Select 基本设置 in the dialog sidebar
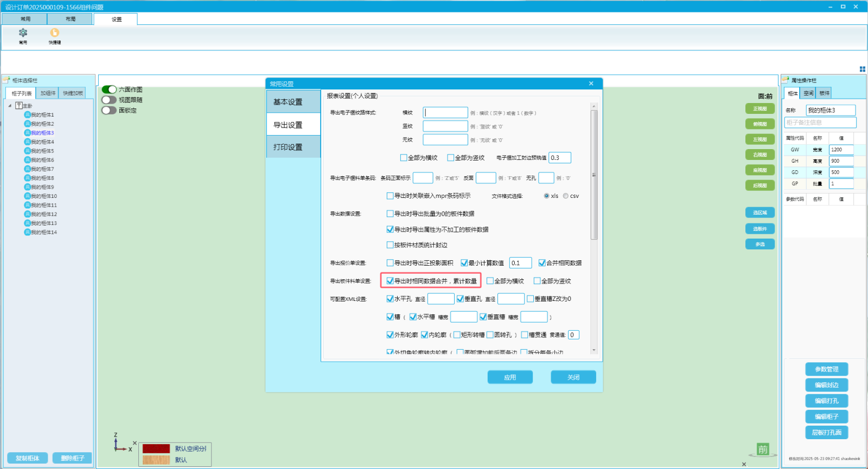Image resolution: width=868 pixels, height=469 pixels. pos(293,102)
